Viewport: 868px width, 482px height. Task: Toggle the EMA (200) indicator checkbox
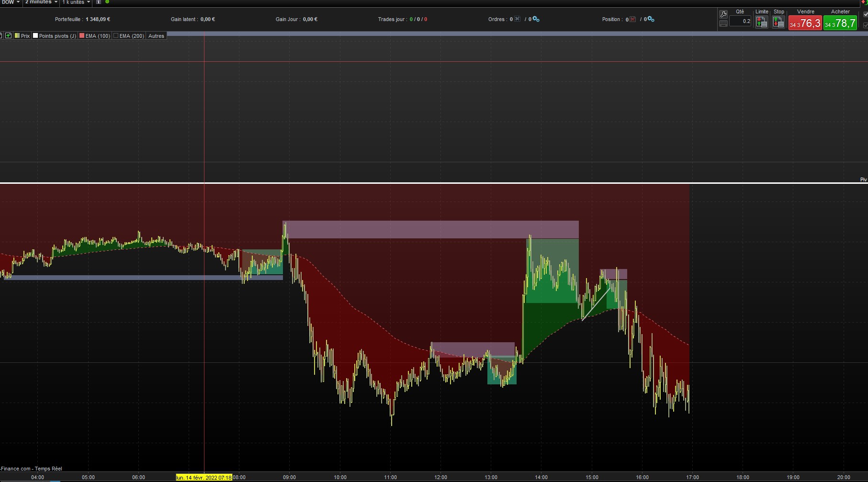(116, 36)
